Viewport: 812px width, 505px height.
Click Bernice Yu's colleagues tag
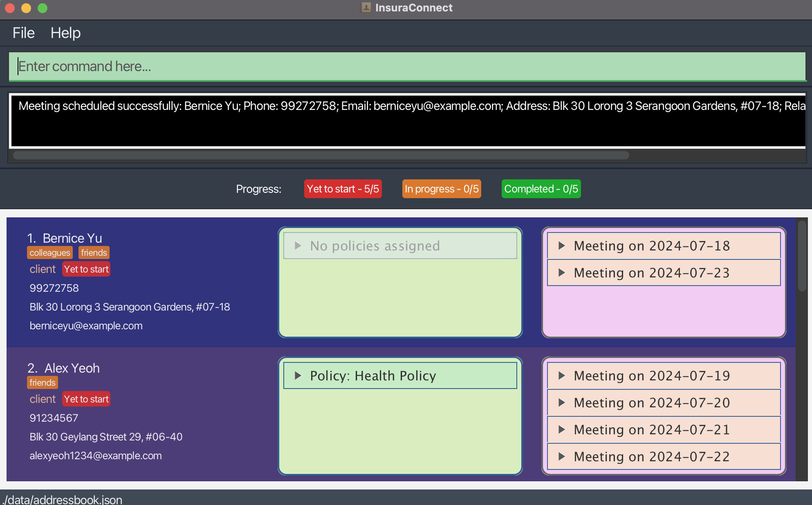pos(50,252)
